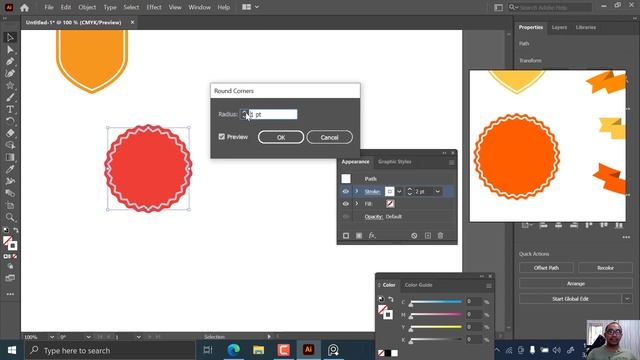Switch to the Libraries tab
This screenshot has height=360, width=640.
point(586,27)
